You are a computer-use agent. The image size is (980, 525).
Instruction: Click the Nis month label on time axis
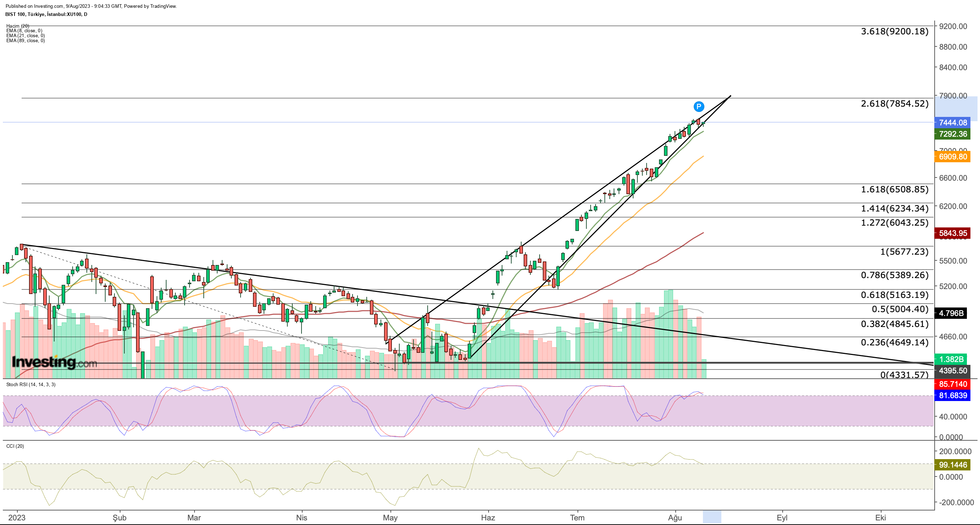302,518
